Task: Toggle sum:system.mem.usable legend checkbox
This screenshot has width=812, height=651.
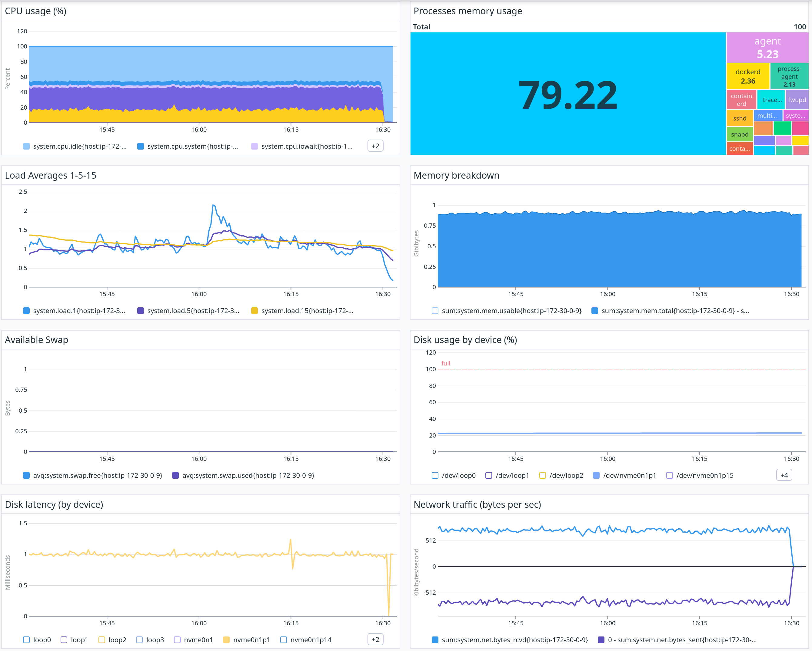Action: pos(435,311)
